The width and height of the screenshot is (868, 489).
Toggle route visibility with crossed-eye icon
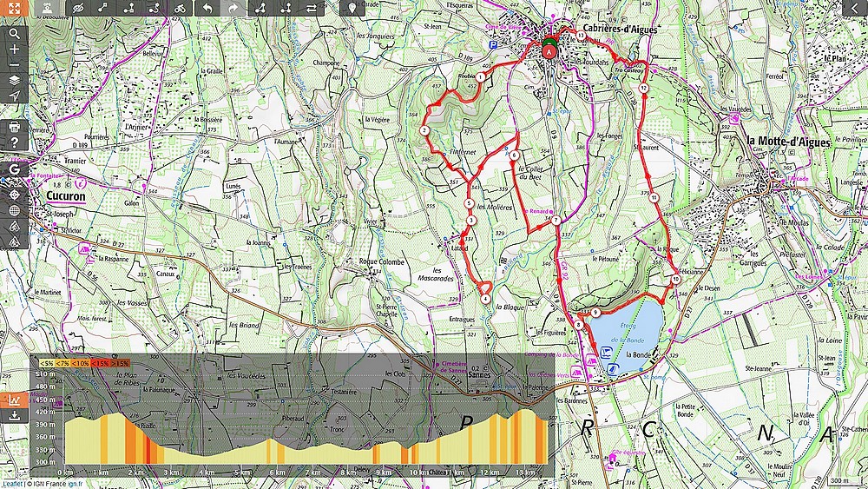click(x=77, y=9)
